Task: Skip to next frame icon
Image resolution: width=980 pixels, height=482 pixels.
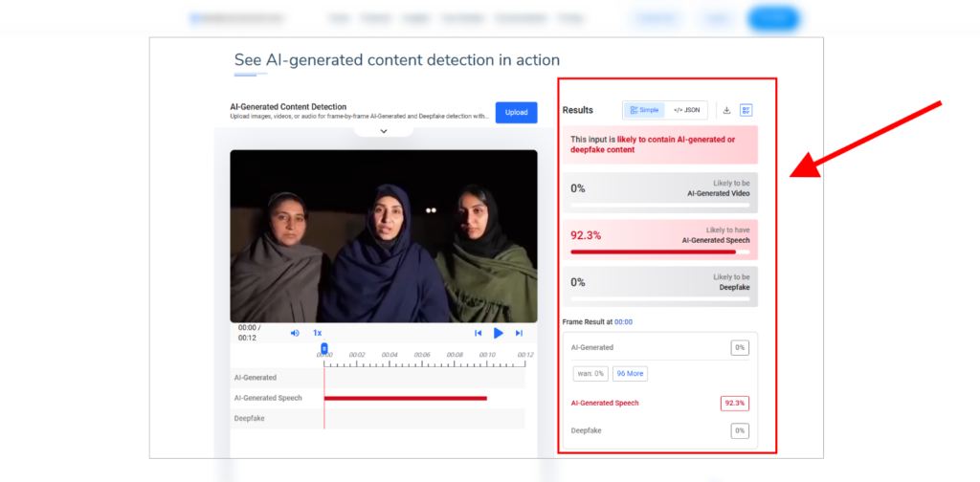Action: (x=519, y=333)
